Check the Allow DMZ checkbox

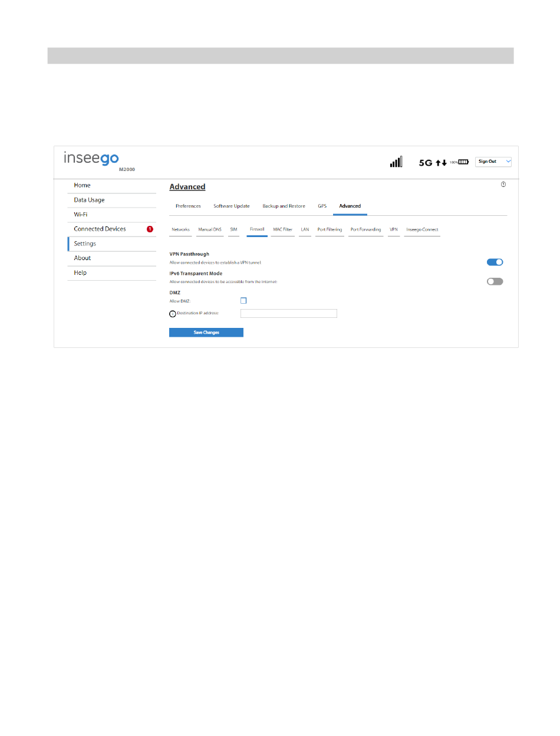[243, 301]
